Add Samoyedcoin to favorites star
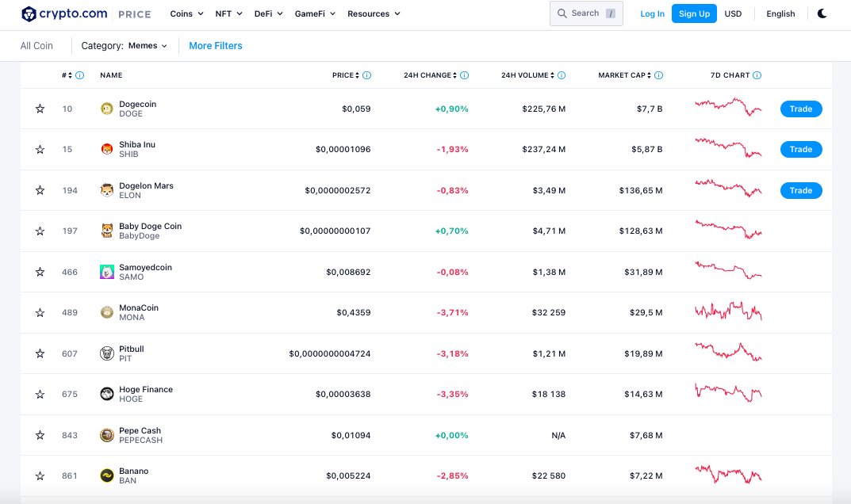Image resolution: width=851 pixels, height=504 pixels. [x=40, y=272]
